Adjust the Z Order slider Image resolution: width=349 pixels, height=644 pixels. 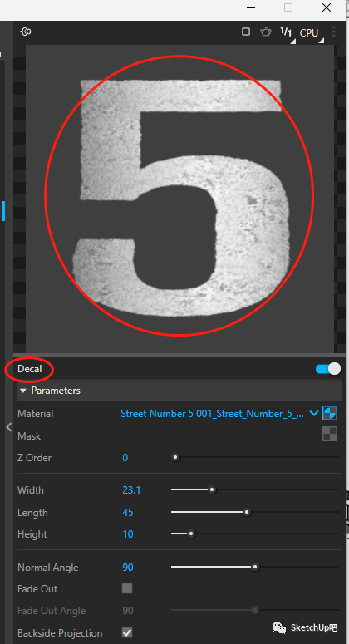click(x=255, y=457)
